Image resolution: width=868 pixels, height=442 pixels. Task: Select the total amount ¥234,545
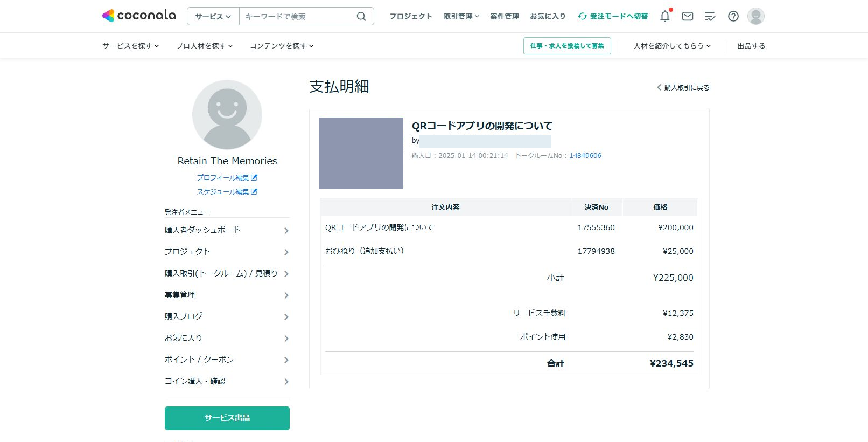point(671,363)
